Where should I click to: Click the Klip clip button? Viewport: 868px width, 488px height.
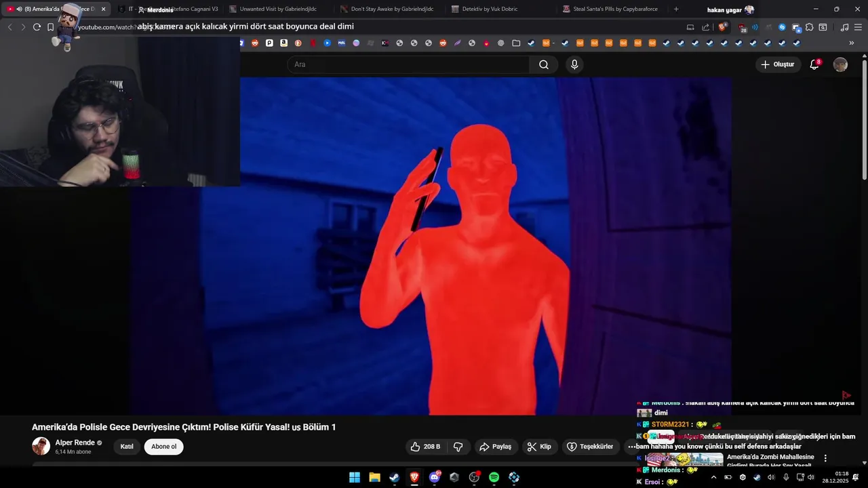[x=539, y=447]
